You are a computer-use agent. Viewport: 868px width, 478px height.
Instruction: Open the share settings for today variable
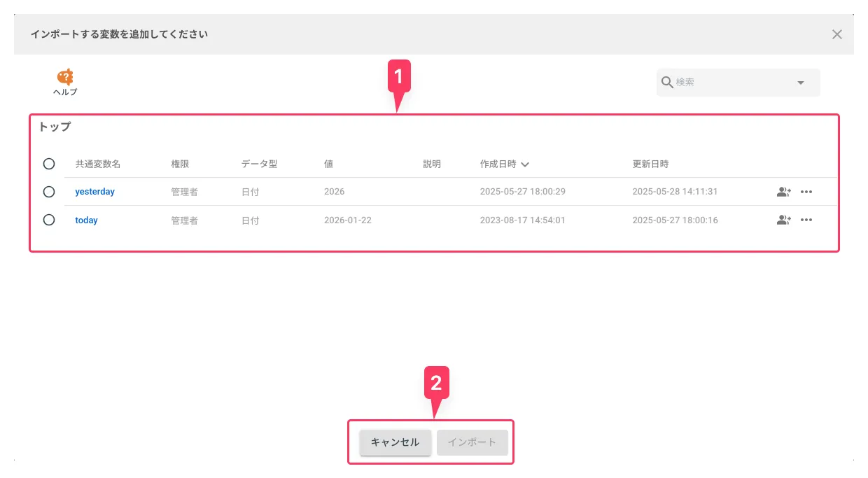click(783, 219)
